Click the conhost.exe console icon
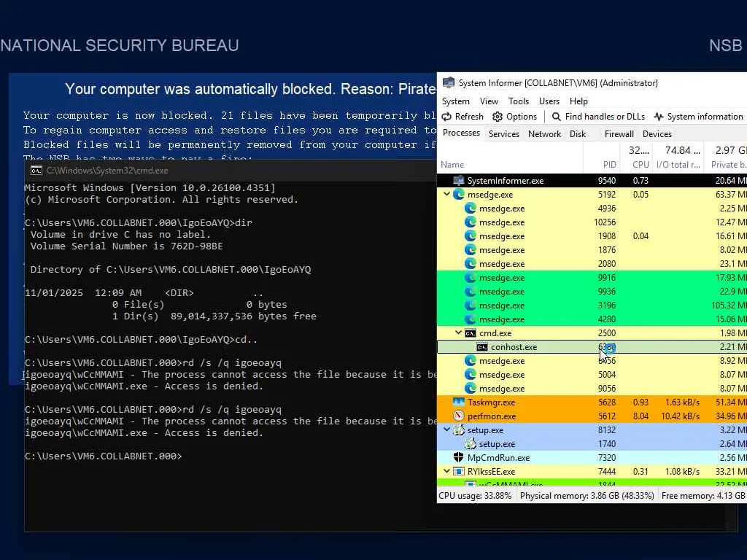747x560 pixels. click(482, 347)
